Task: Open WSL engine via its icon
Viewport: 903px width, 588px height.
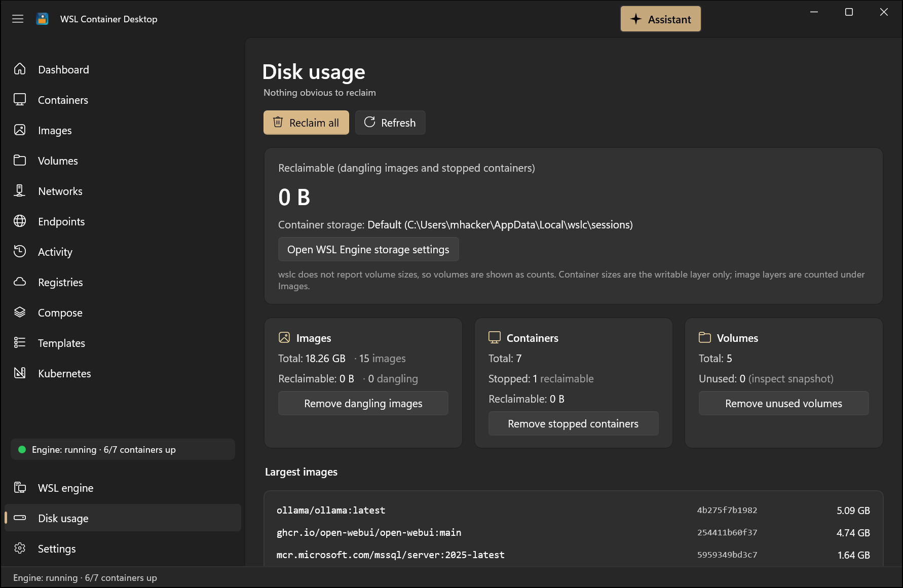Action: point(20,487)
